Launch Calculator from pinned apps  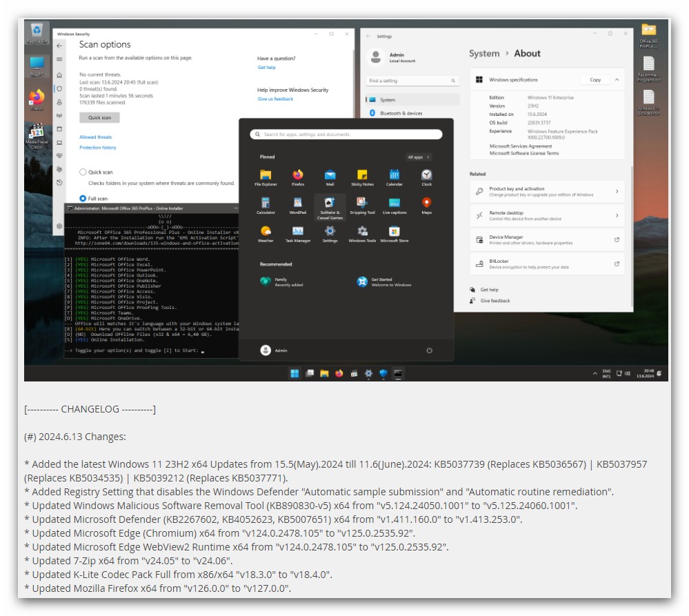pyautogui.click(x=266, y=206)
